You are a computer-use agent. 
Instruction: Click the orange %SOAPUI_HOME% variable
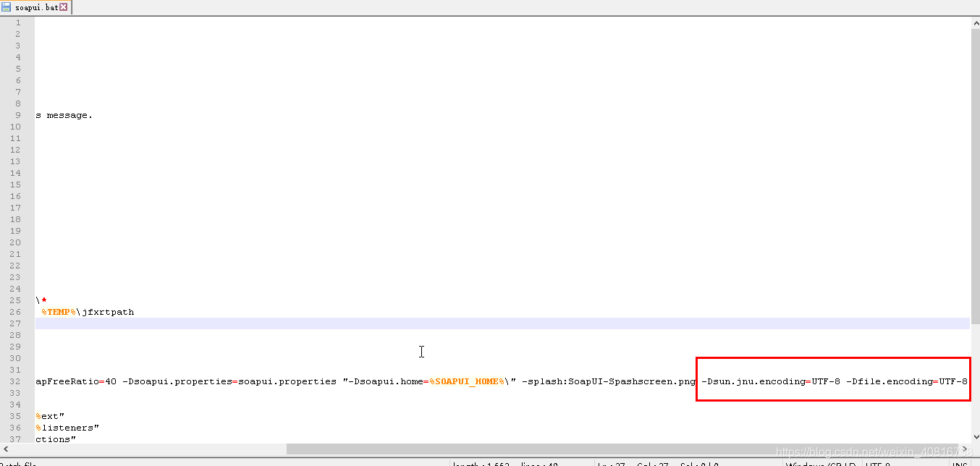click(467, 381)
